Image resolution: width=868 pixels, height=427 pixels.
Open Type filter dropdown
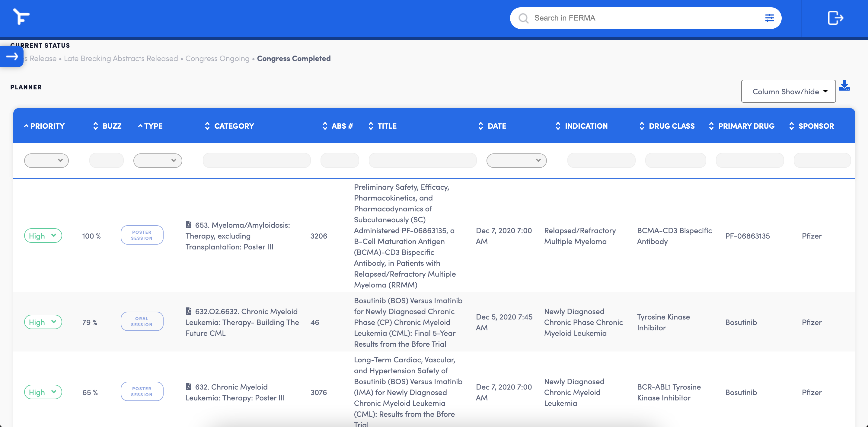(x=158, y=160)
